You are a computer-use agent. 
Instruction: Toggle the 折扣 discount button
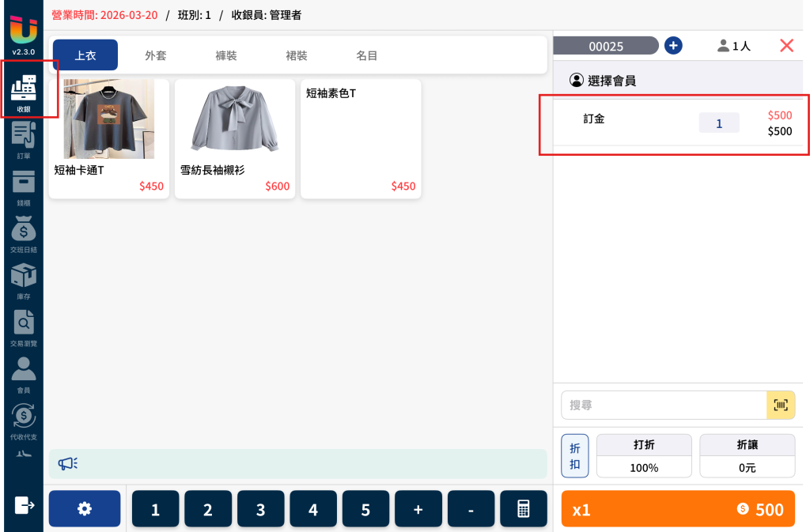575,456
